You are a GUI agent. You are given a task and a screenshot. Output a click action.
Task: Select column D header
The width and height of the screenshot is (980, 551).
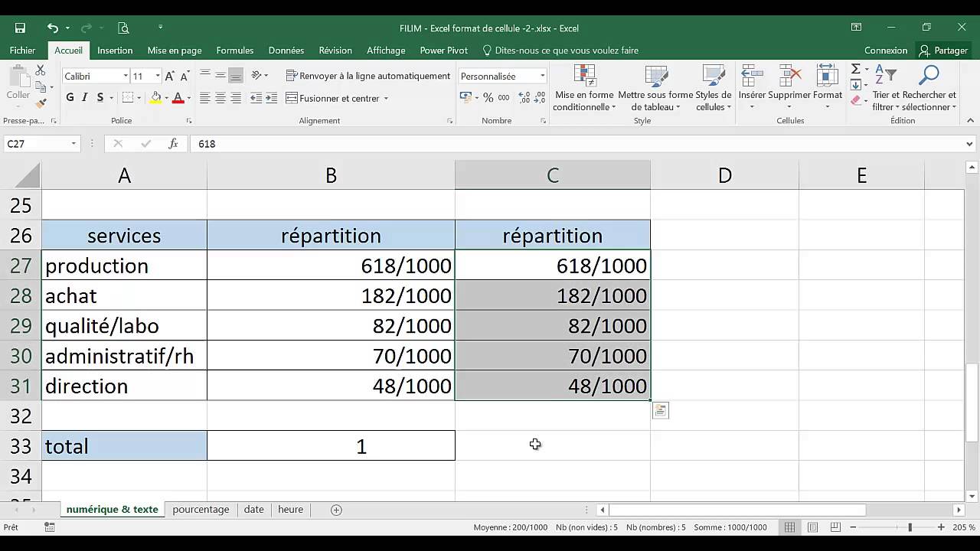[724, 175]
